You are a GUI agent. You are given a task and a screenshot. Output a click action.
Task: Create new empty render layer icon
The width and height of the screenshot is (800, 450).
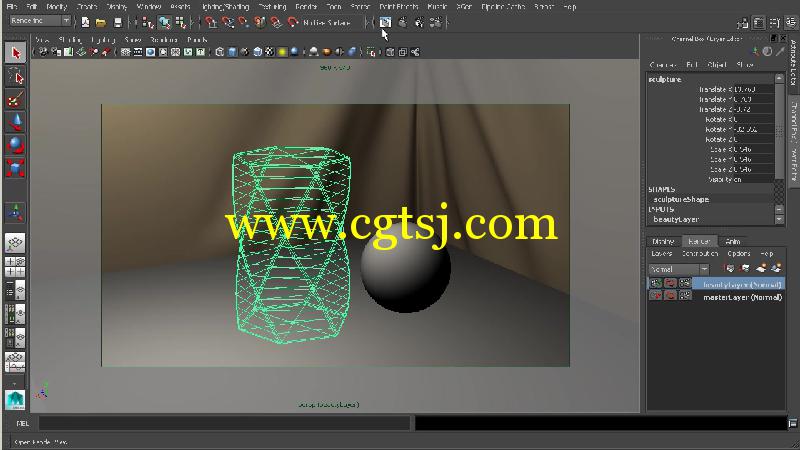coord(761,268)
